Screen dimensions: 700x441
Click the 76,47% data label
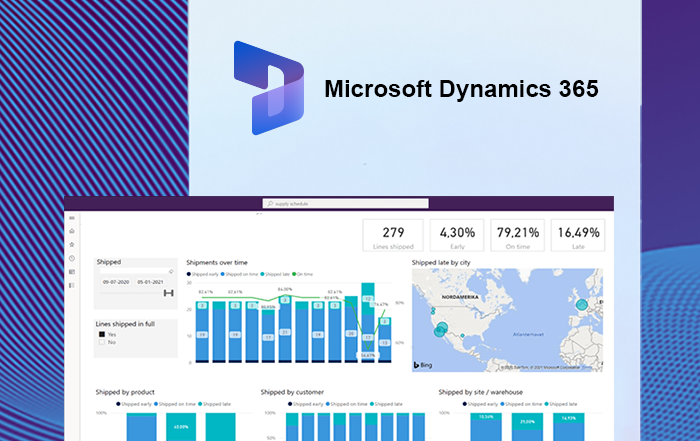tap(381, 304)
